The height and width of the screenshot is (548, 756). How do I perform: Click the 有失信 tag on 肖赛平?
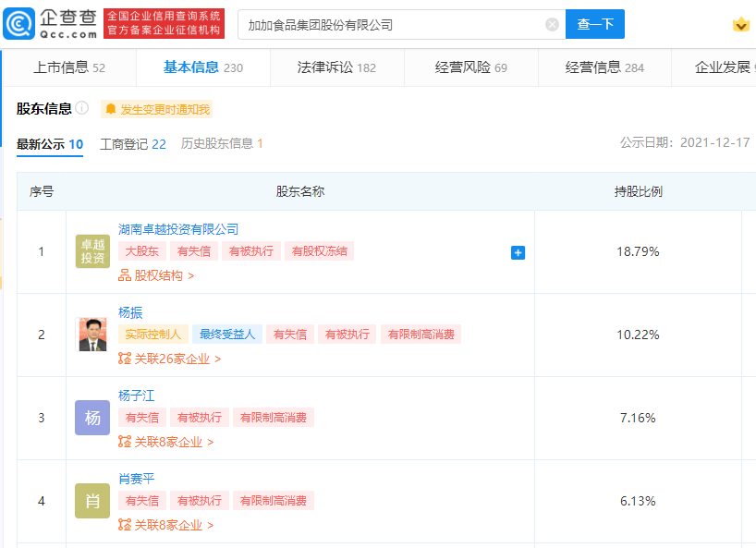point(142,501)
